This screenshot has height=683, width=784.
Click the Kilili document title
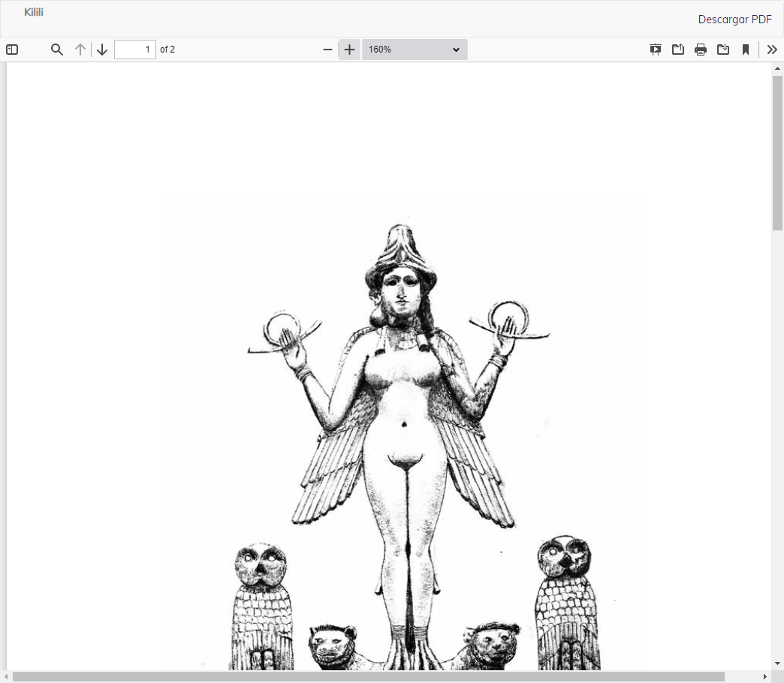pyautogui.click(x=34, y=12)
